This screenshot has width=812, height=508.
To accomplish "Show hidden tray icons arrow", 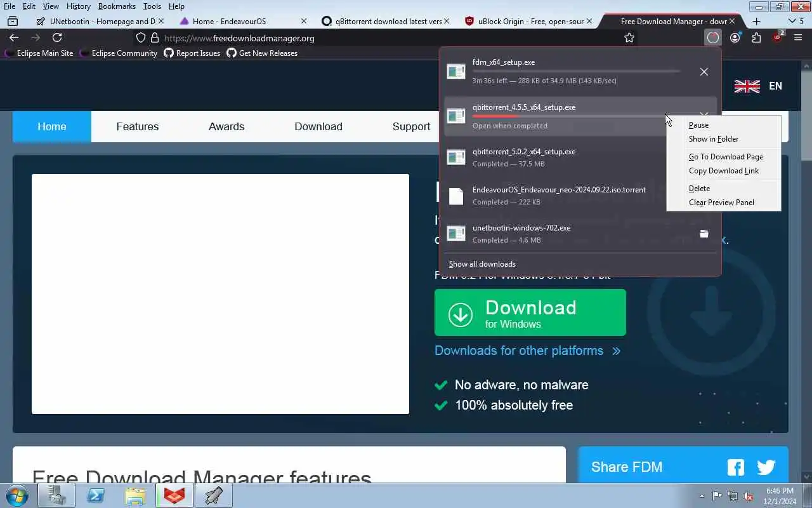I will click(702, 496).
